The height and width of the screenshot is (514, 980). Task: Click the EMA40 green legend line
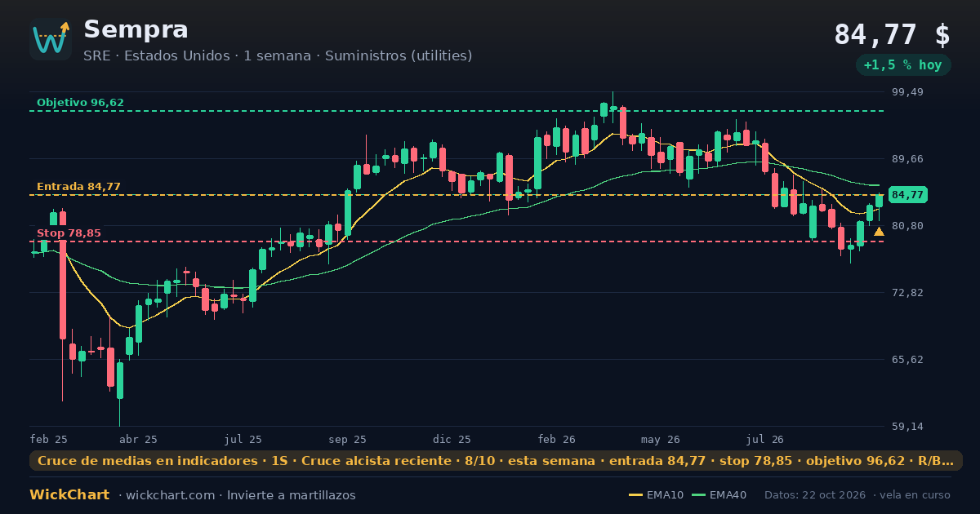[x=698, y=495]
